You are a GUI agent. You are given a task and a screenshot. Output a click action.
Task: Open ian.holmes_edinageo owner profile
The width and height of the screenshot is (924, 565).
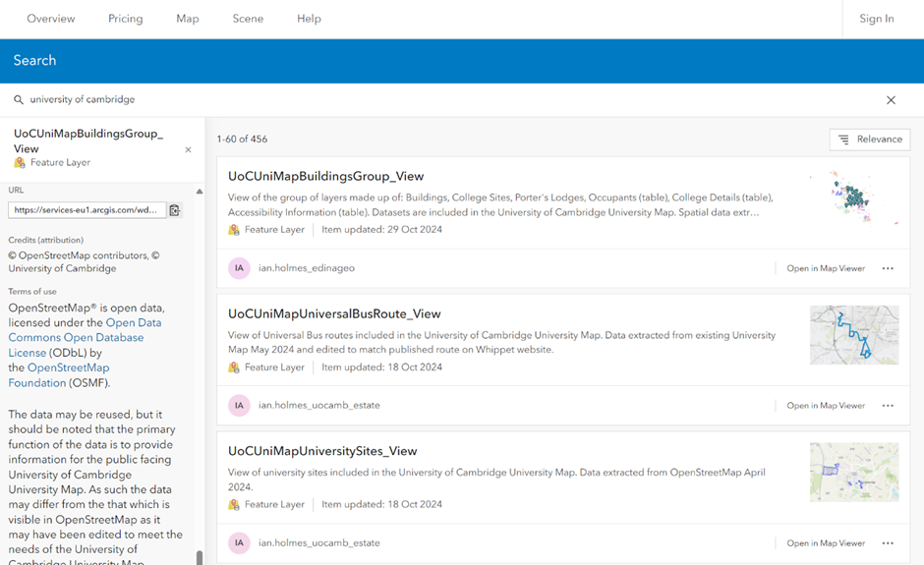coord(307,268)
